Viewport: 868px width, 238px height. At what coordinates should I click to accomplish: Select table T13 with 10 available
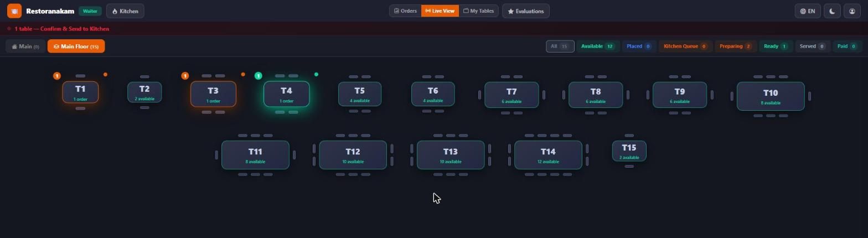click(450, 155)
